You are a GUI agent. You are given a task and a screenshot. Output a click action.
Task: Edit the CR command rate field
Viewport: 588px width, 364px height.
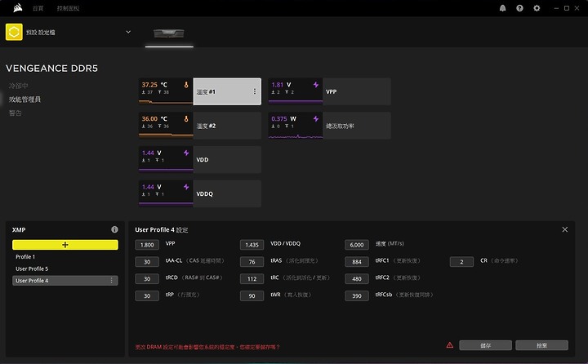461,262
